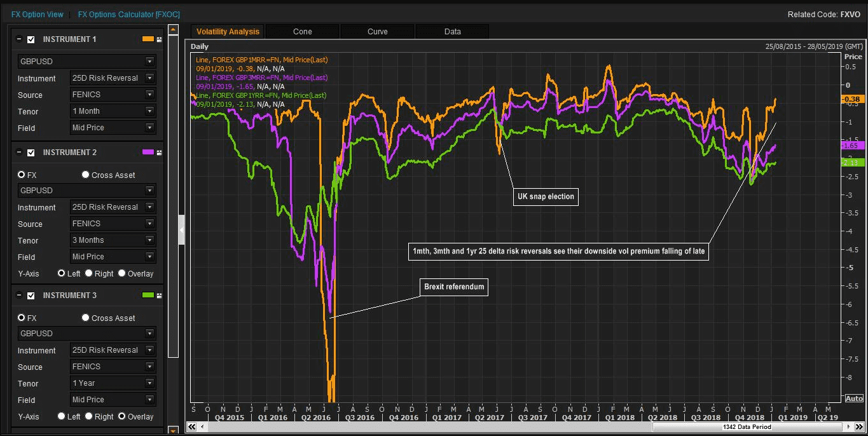Collapse side panel with splitter arrow handle
This screenshot has height=436, width=868.
pyautogui.click(x=182, y=230)
